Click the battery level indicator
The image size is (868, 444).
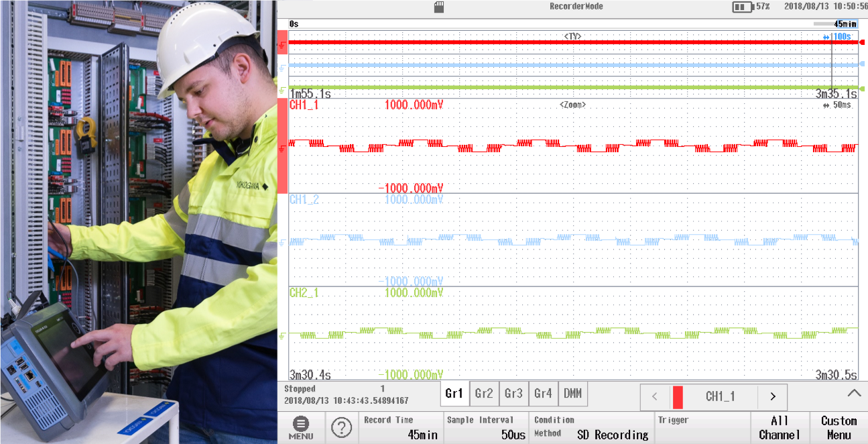[742, 7]
